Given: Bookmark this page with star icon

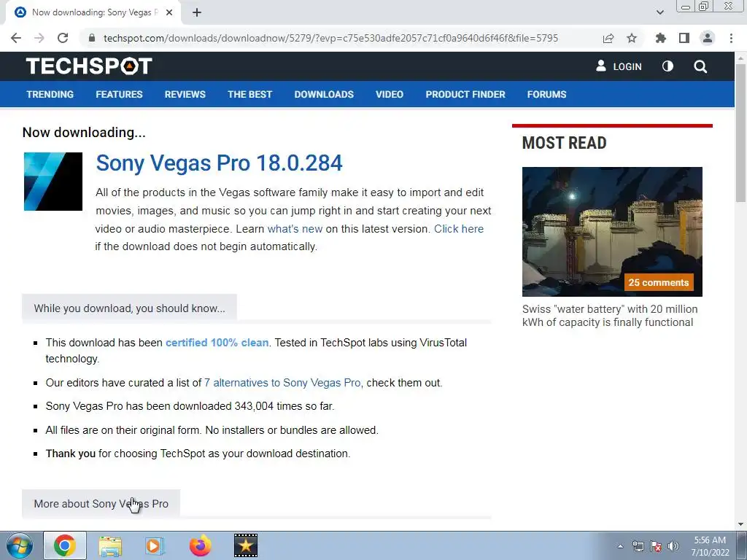Looking at the screenshot, I should [632, 38].
